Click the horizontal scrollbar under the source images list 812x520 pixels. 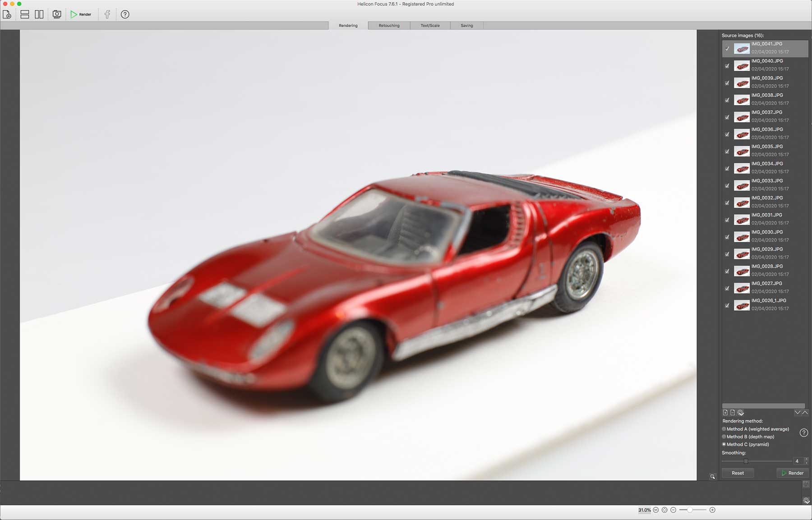tap(763, 406)
